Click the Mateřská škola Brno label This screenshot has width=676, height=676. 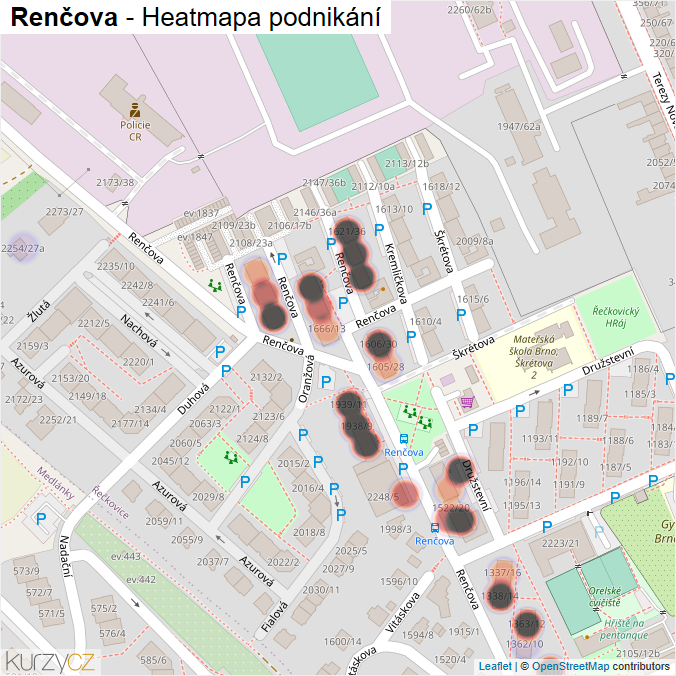pyautogui.click(x=534, y=357)
